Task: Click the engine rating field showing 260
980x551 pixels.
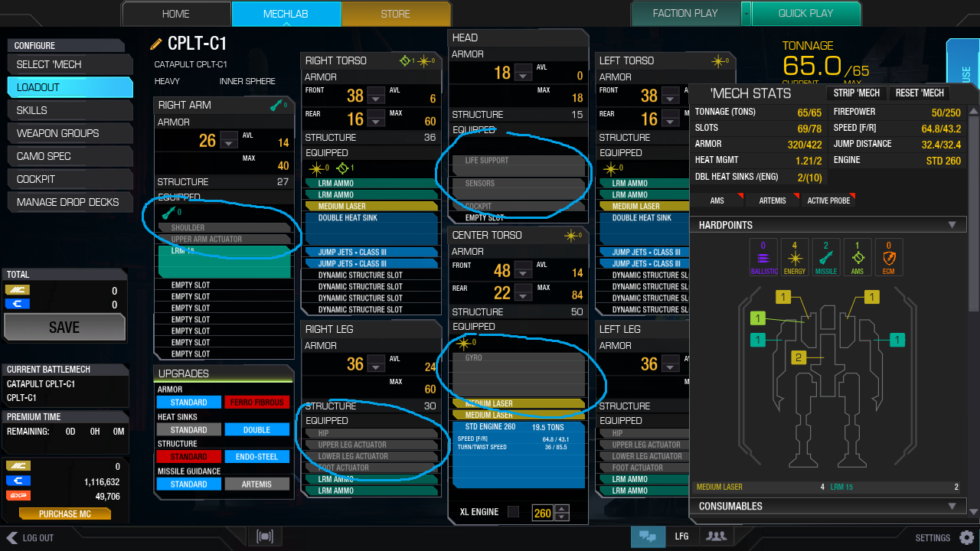Action: (543, 513)
